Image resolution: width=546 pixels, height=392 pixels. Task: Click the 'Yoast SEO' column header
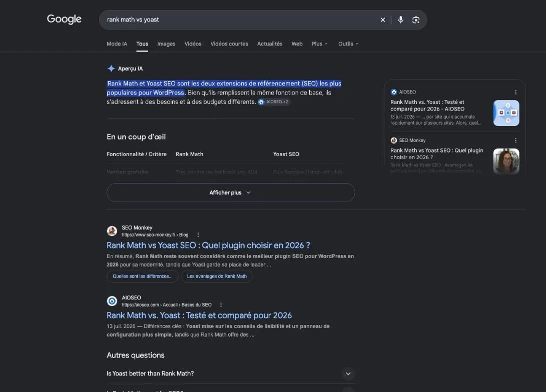pyautogui.click(x=286, y=154)
